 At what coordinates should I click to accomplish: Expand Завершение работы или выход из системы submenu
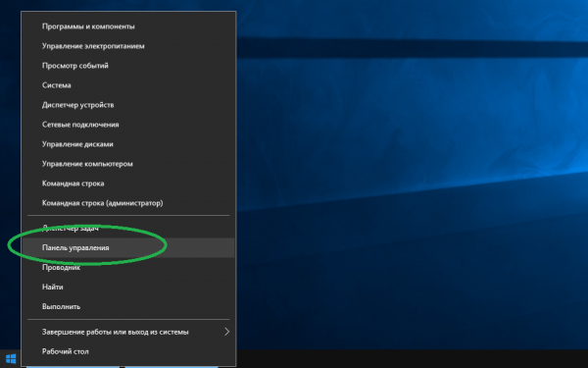tap(128, 332)
